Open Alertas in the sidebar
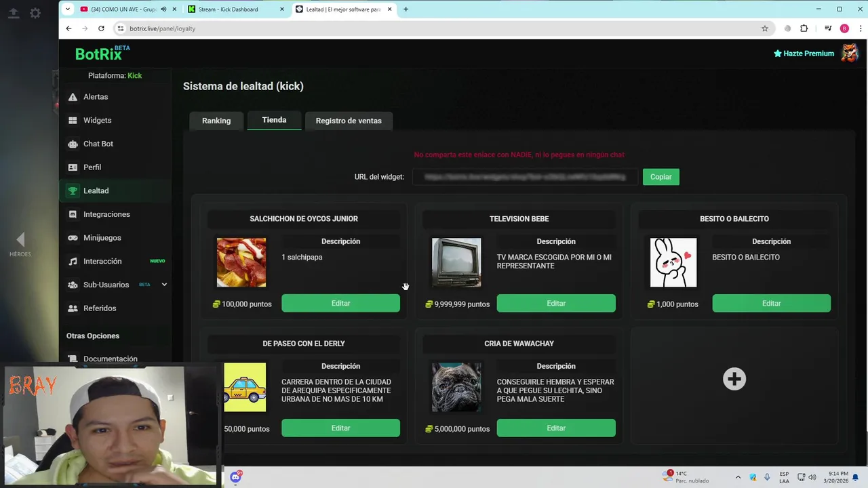Viewport: 868px width, 488px height. coord(96,97)
